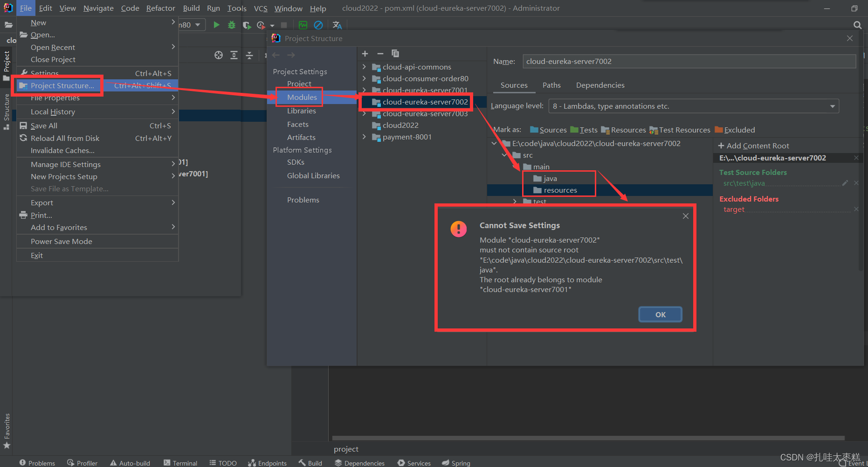Expand the test folder node
The width and height of the screenshot is (868, 467).
515,202
